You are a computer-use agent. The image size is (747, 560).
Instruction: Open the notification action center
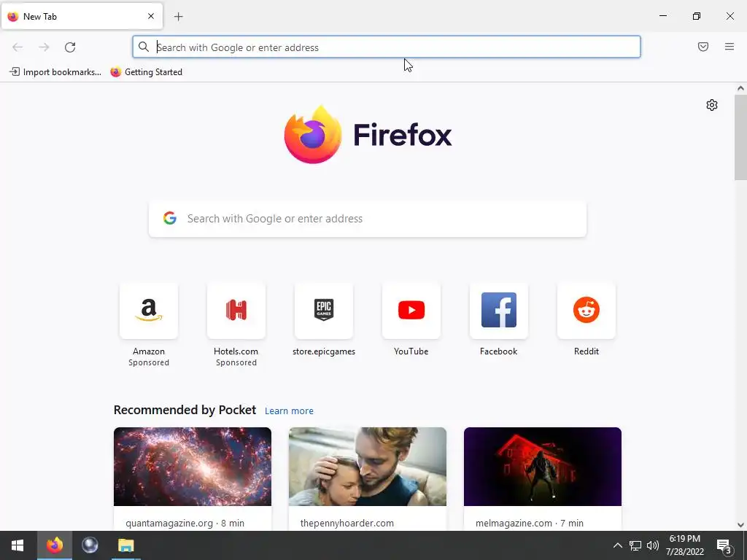pos(724,545)
